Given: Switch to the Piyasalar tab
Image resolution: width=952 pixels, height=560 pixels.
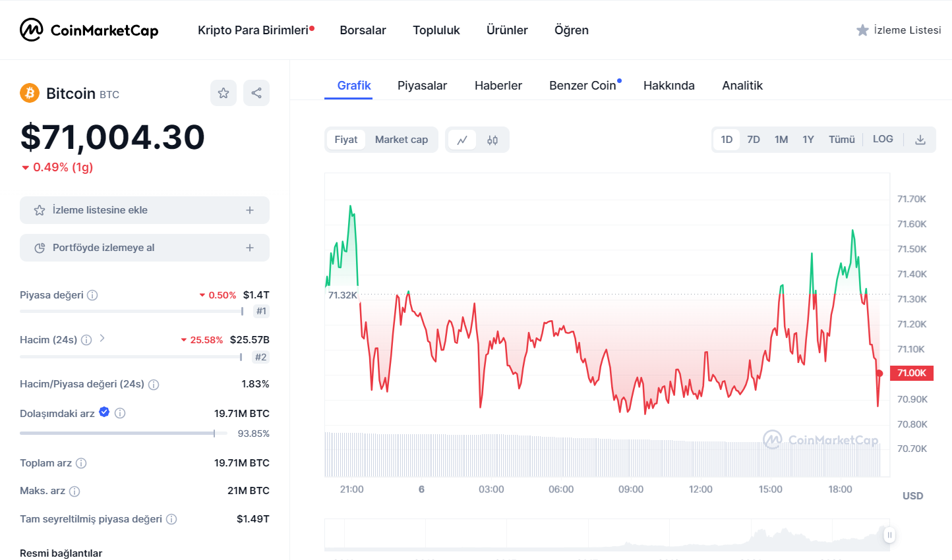Looking at the screenshot, I should point(422,86).
